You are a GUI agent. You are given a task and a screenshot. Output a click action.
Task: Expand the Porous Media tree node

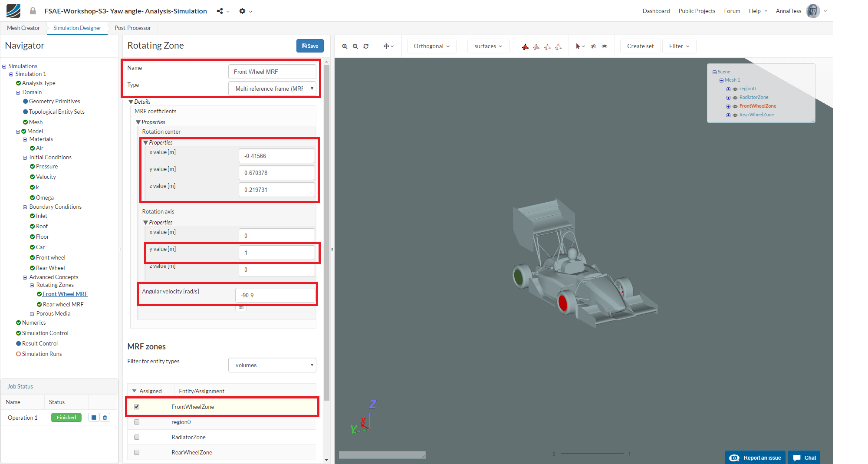[32, 314]
